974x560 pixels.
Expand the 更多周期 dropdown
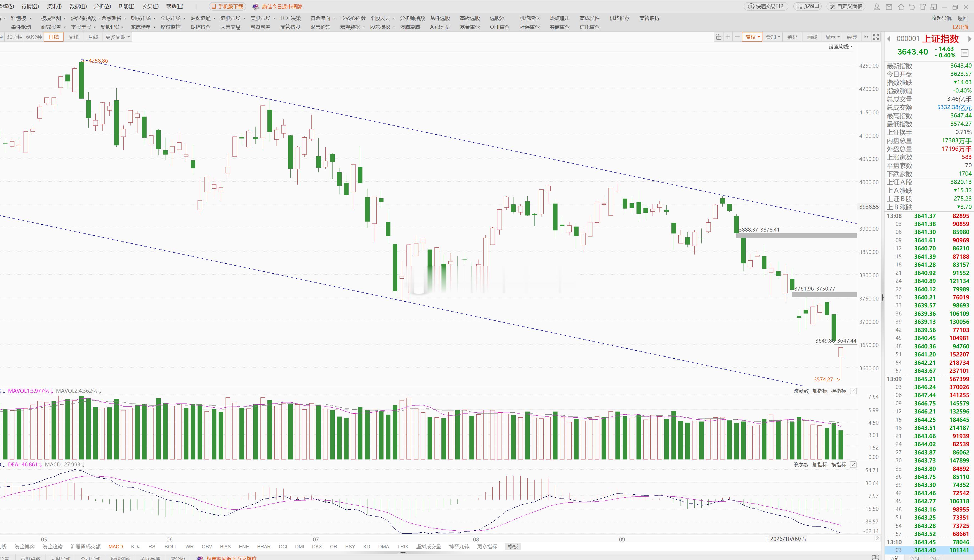tap(117, 37)
